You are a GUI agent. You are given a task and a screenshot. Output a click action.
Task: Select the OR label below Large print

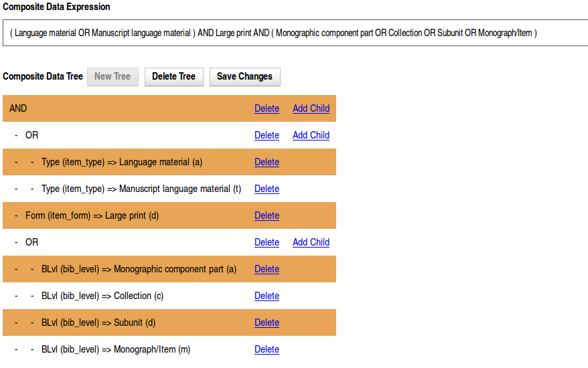click(31, 242)
